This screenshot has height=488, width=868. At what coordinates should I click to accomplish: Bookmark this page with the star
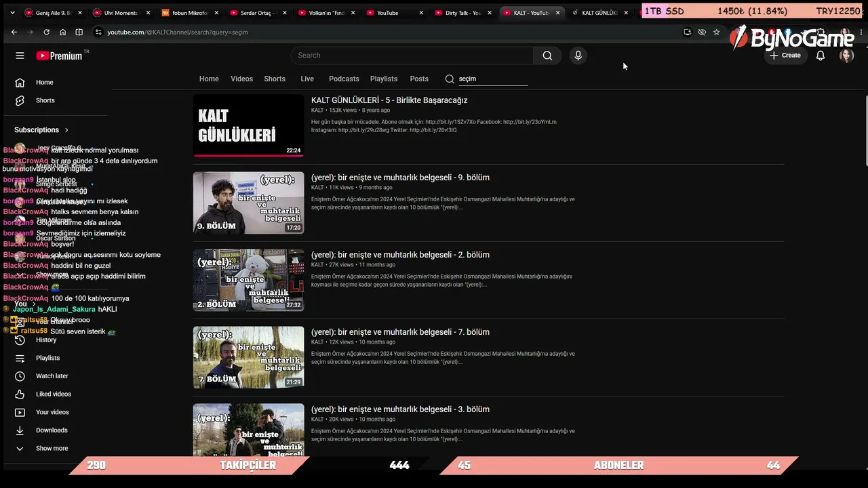click(x=716, y=32)
